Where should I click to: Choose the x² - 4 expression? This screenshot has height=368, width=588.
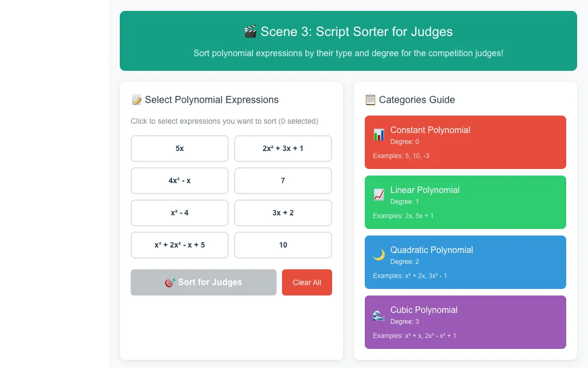point(180,213)
